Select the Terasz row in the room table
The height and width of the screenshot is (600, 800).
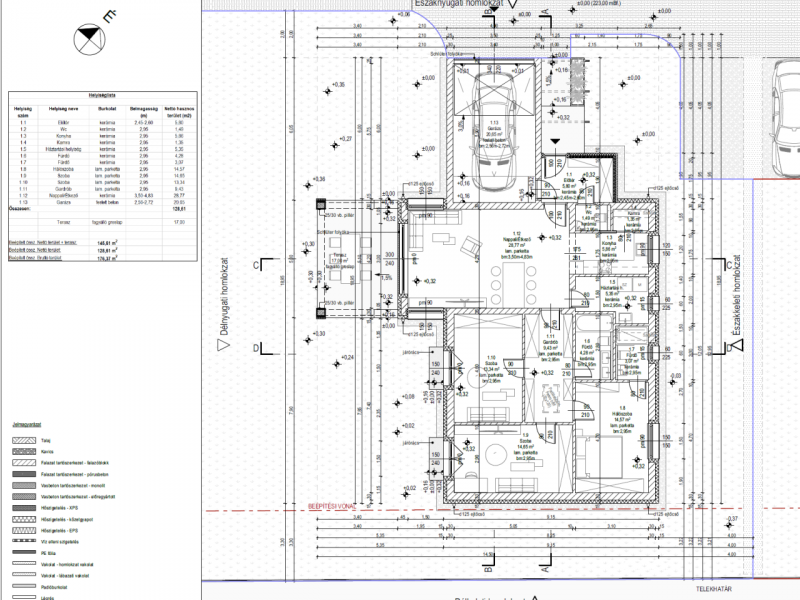pyautogui.click(x=103, y=222)
